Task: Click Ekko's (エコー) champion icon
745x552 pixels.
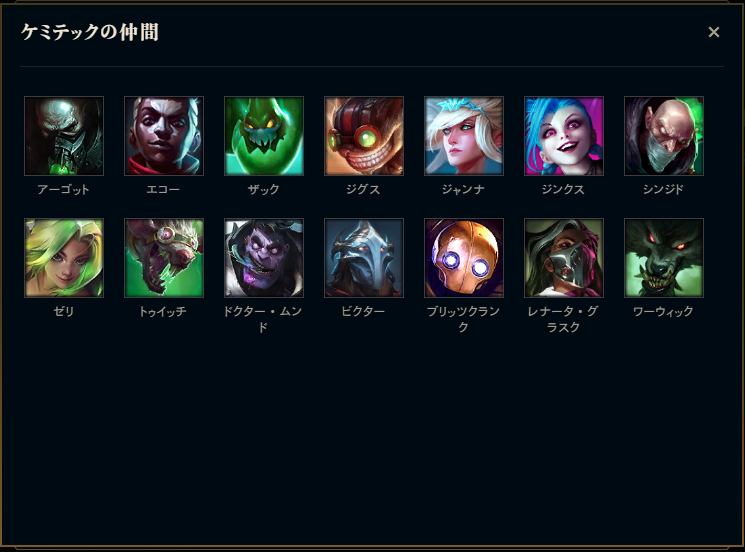Action: tap(164, 136)
